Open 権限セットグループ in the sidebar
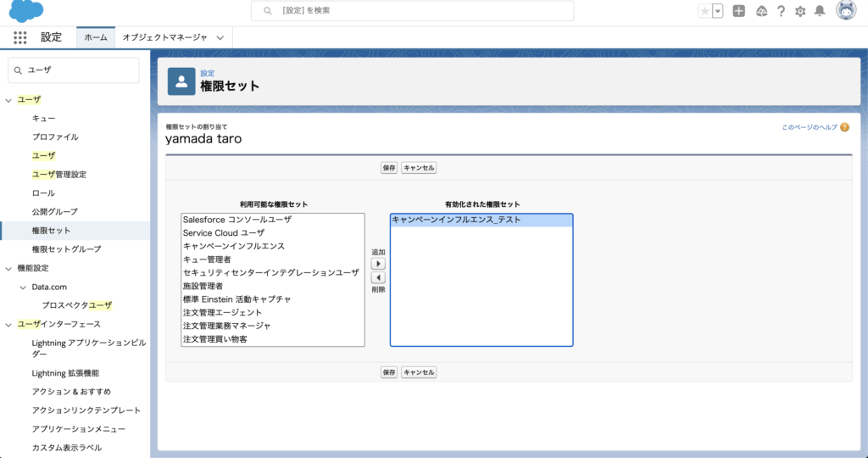 66,249
